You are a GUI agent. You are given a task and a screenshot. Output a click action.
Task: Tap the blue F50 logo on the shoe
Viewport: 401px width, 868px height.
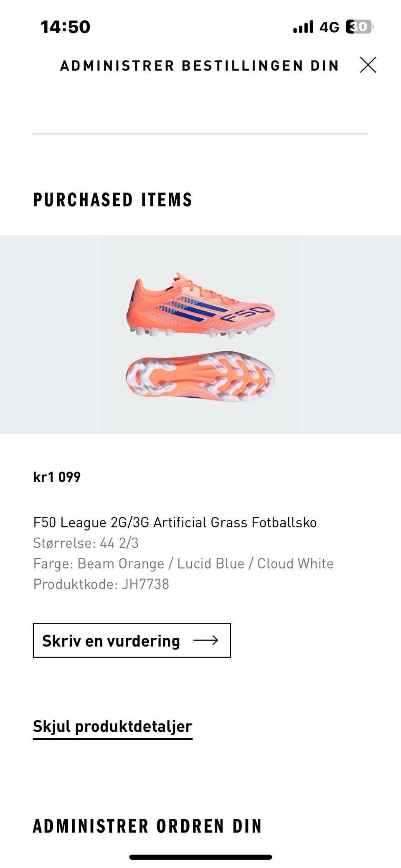[x=246, y=314]
